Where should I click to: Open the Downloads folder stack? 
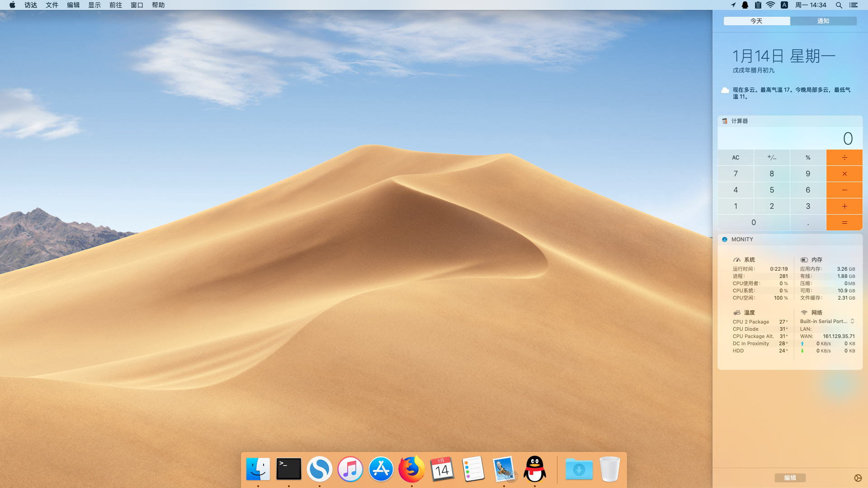click(579, 469)
